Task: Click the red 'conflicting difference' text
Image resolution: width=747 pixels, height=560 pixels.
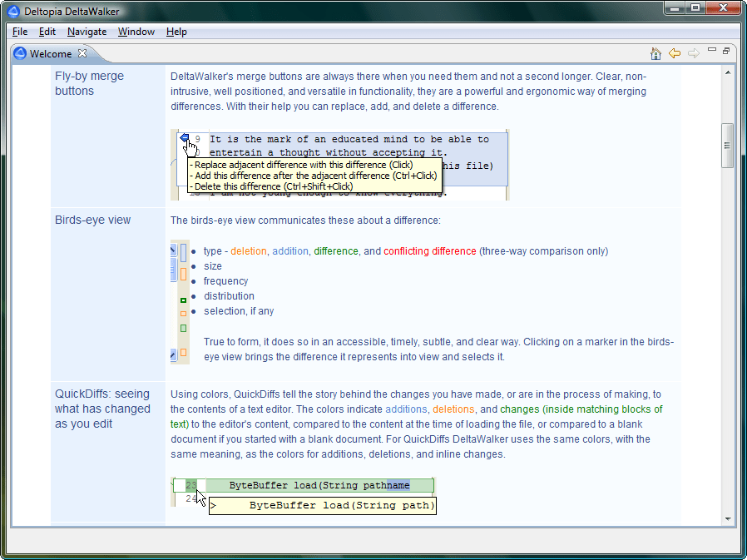Action: coord(430,251)
